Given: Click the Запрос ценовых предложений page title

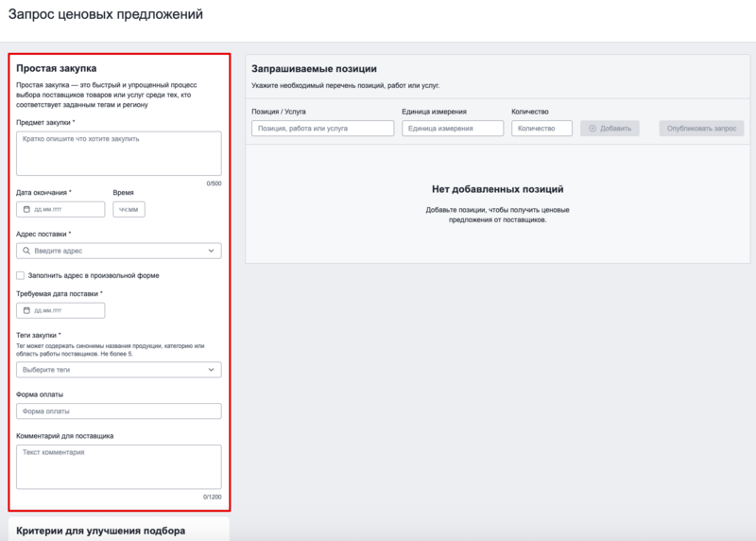Looking at the screenshot, I should (x=105, y=15).
